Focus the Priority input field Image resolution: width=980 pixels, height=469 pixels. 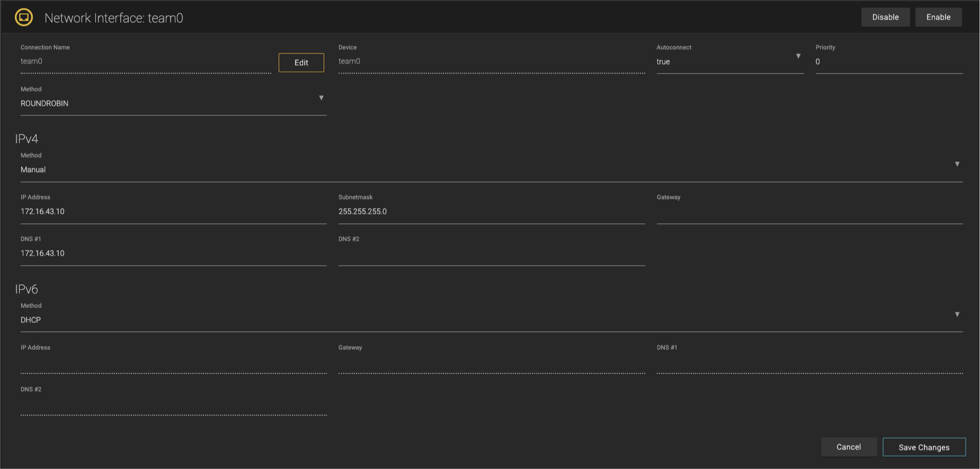point(889,62)
